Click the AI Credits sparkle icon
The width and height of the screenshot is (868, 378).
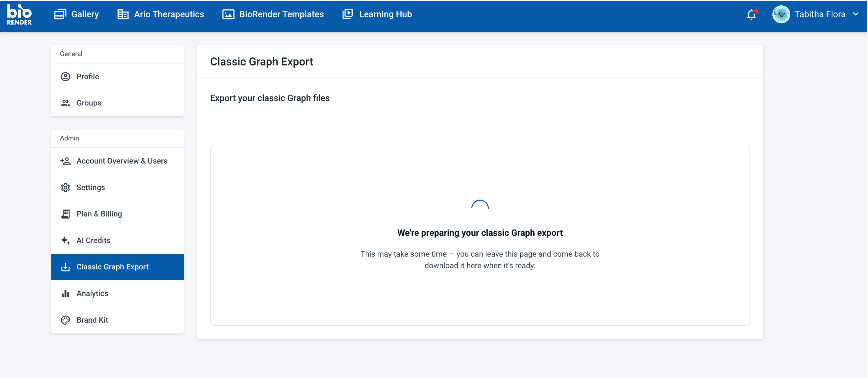[65, 240]
